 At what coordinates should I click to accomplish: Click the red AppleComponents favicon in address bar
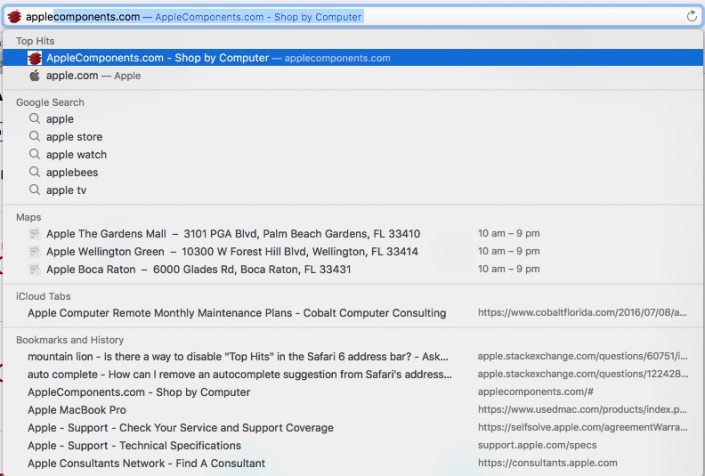point(14,17)
